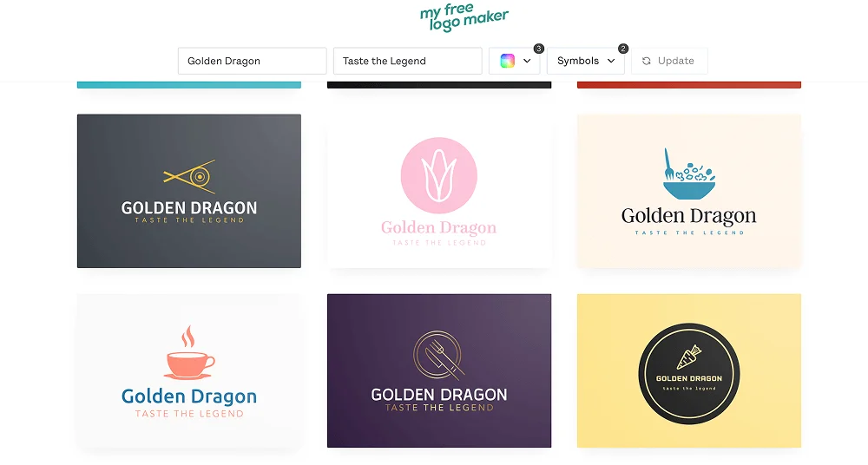The height and width of the screenshot is (465, 868).
Task: Click the rainbow color palette icon
Action: (x=508, y=61)
